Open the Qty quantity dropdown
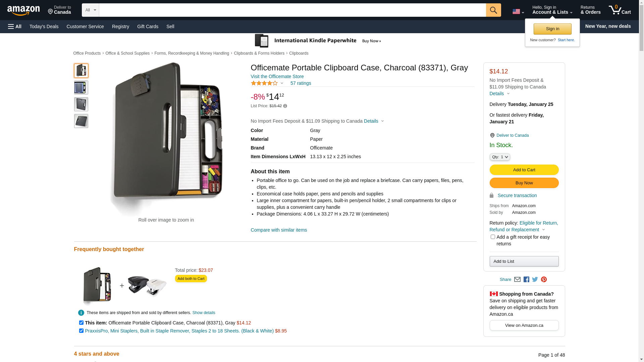Image resolution: width=644 pixels, height=362 pixels. click(500, 157)
